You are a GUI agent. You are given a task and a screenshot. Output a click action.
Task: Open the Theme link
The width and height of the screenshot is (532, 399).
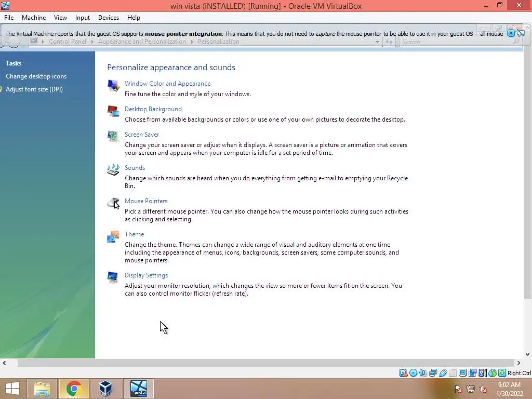pyautogui.click(x=135, y=234)
